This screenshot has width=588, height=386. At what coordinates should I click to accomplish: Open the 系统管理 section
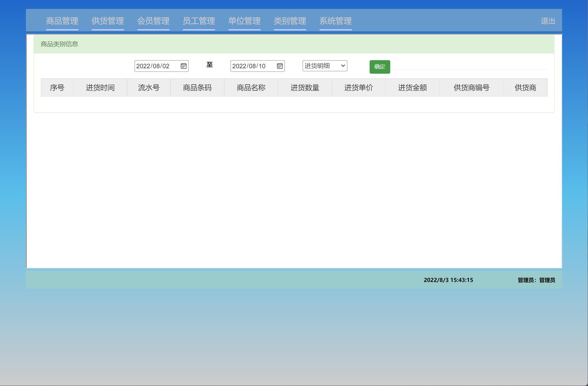(335, 21)
